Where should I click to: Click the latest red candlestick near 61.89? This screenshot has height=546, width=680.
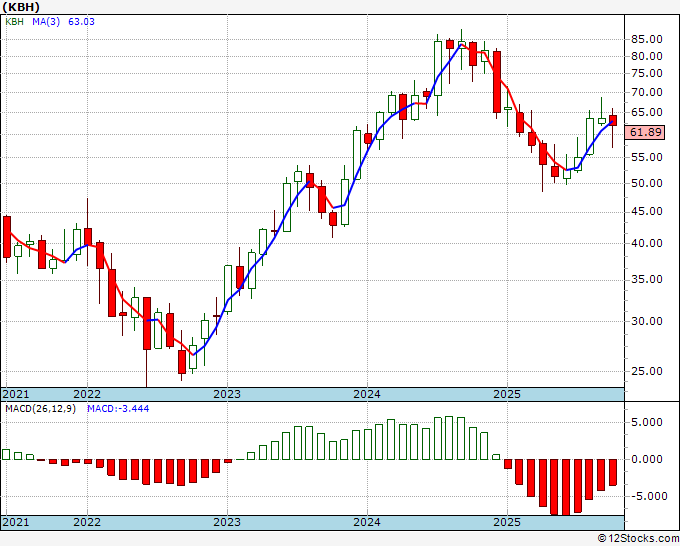point(612,121)
